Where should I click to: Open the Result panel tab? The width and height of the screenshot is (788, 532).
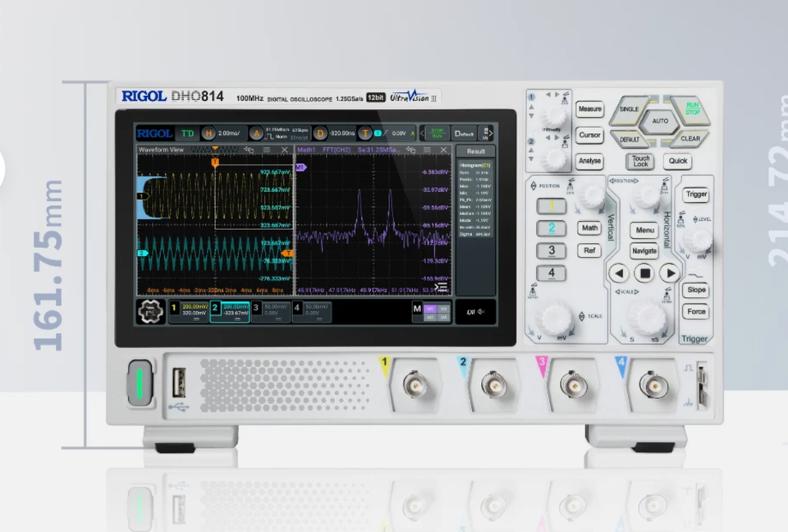click(x=475, y=151)
